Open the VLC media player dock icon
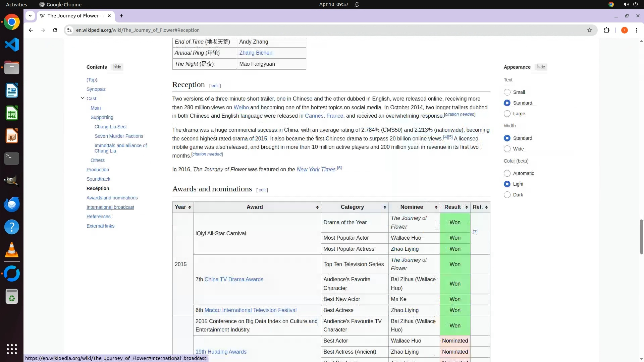This screenshot has height=362, width=644. point(12,250)
